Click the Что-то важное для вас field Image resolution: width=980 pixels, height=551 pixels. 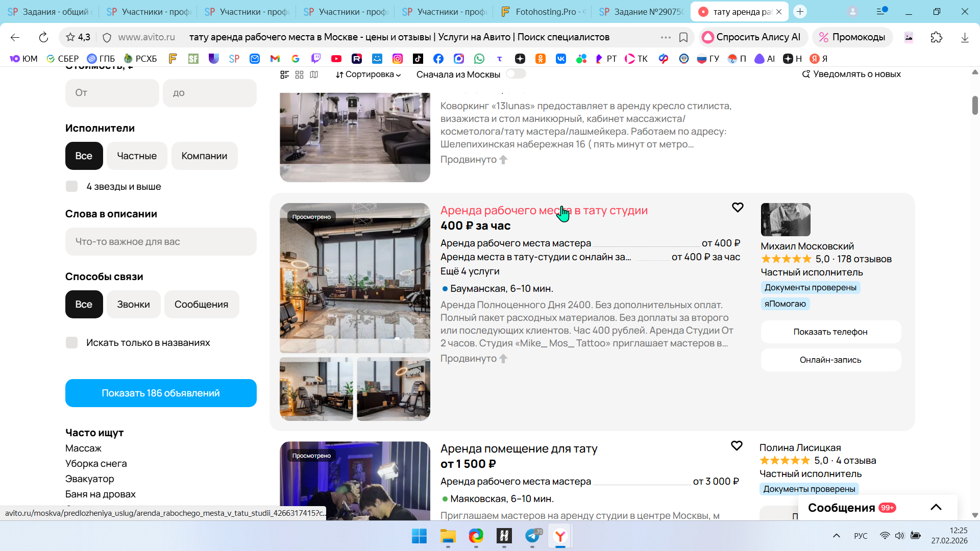click(161, 241)
